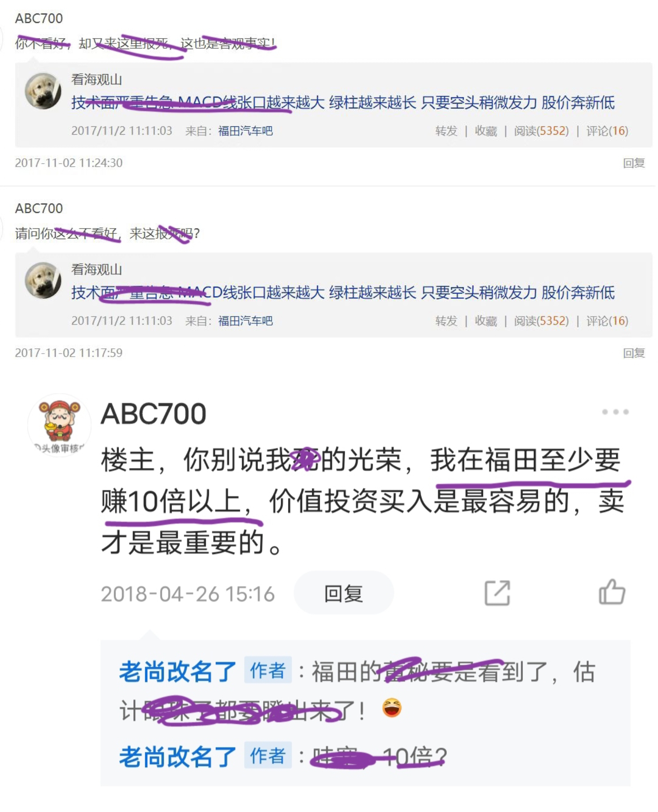Tap the thumbs-up like icon
This screenshot has width=658, height=812.
coord(612,592)
